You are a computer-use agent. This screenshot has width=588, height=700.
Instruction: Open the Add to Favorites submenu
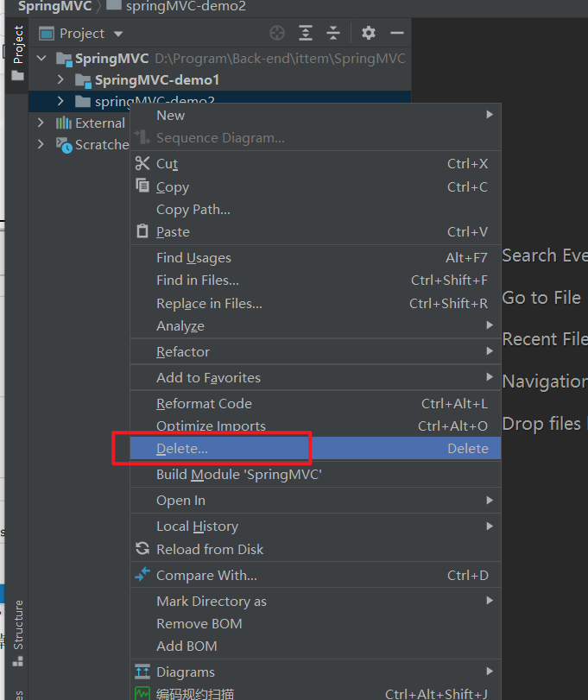[x=315, y=378]
